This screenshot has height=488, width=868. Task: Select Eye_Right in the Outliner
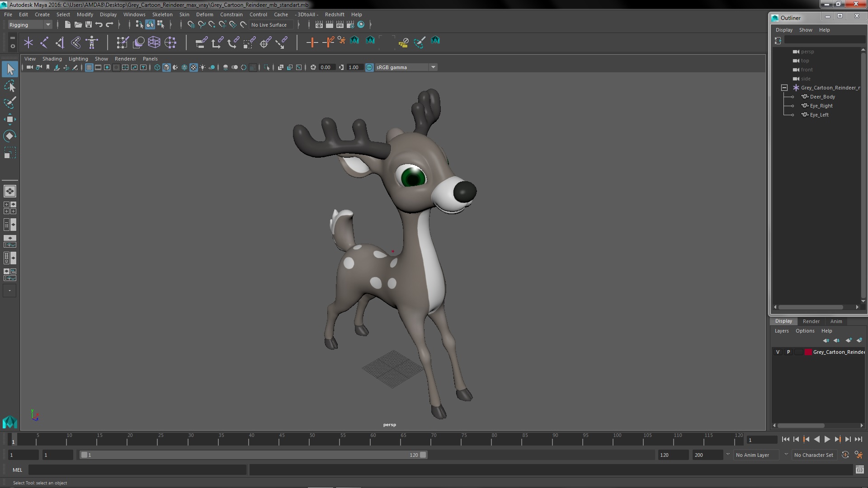pyautogui.click(x=821, y=106)
